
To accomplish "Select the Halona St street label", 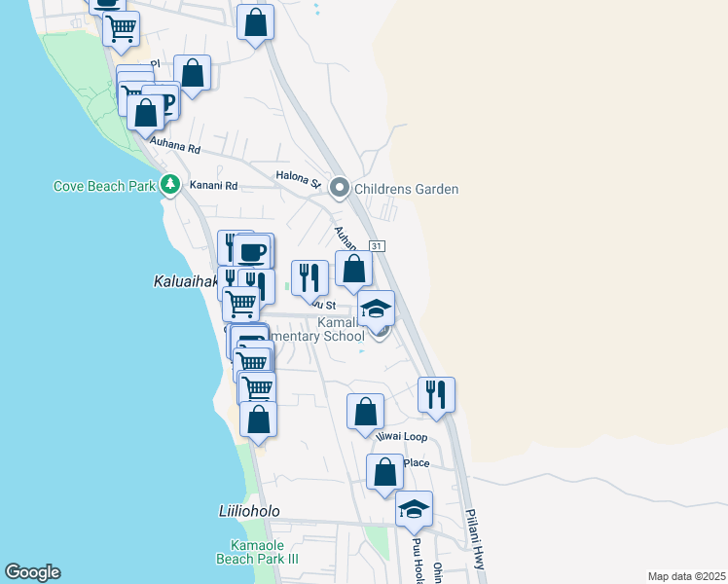I will coord(298,179).
